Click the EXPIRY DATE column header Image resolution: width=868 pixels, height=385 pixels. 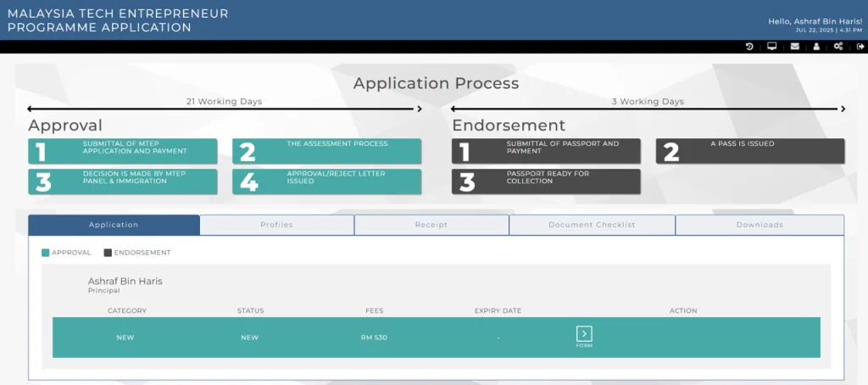pos(498,310)
